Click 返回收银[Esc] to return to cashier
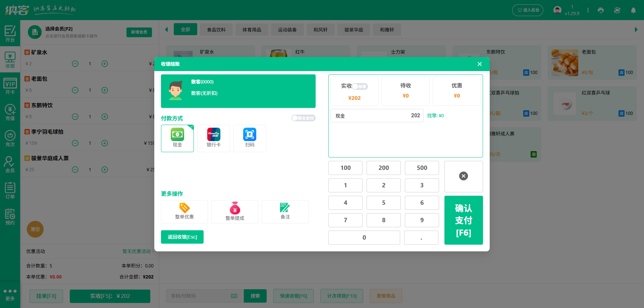Image resolution: width=644 pixels, height=308 pixels. tap(182, 237)
